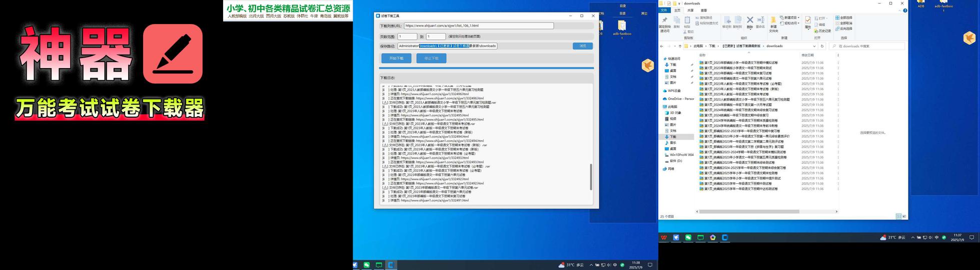Click the red X 删除 icon in the ribbon

(x=749, y=20)
